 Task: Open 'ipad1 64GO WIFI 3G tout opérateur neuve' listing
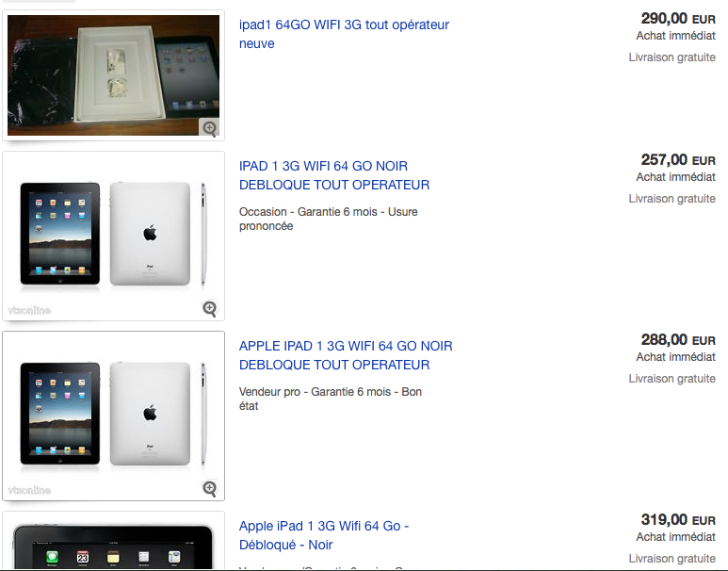point(344,34)
